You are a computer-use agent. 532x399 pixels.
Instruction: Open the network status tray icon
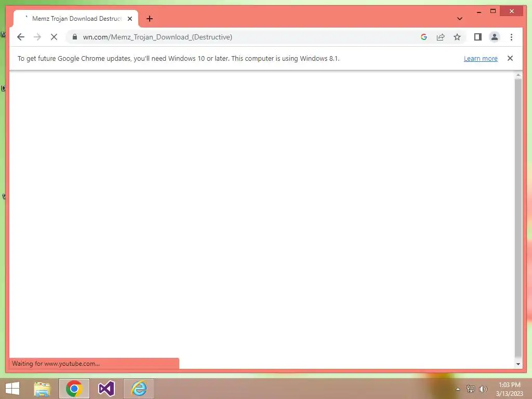click(471, 389)
